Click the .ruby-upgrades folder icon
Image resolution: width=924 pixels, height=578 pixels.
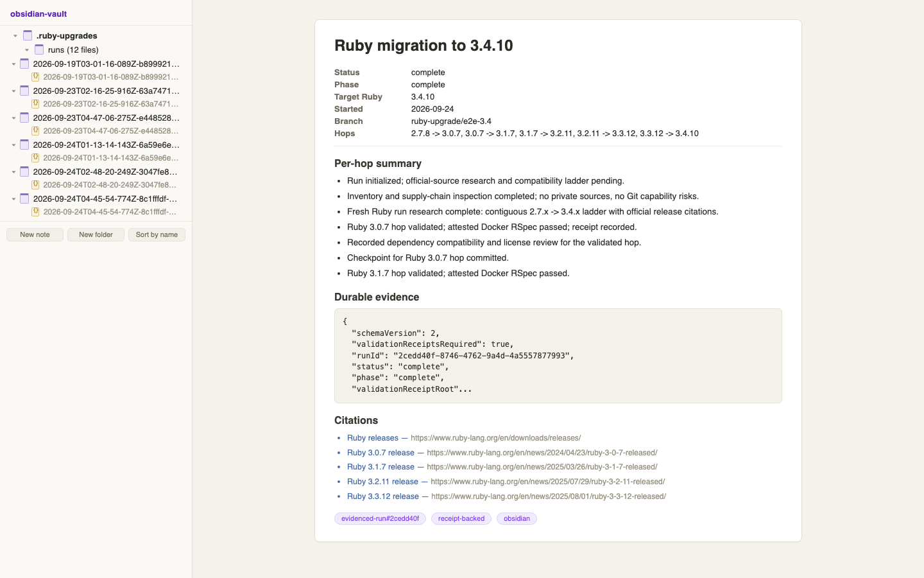click(28, 35)
